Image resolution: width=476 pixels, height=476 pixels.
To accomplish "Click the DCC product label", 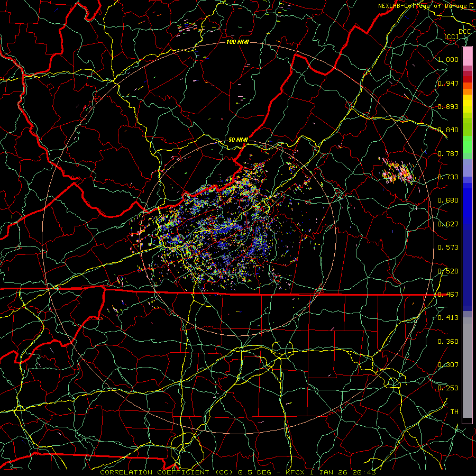I will 464,32.
